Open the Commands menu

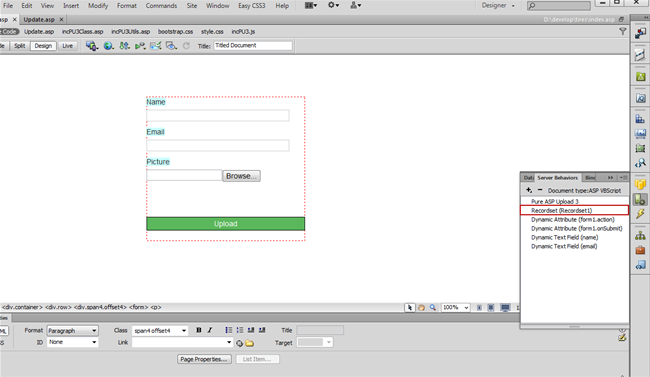tap(161, 6)
